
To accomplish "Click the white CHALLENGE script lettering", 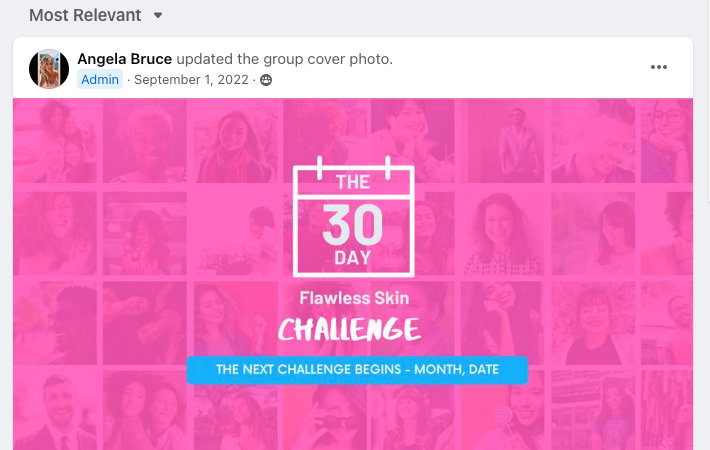I will (x=348, y=328).
